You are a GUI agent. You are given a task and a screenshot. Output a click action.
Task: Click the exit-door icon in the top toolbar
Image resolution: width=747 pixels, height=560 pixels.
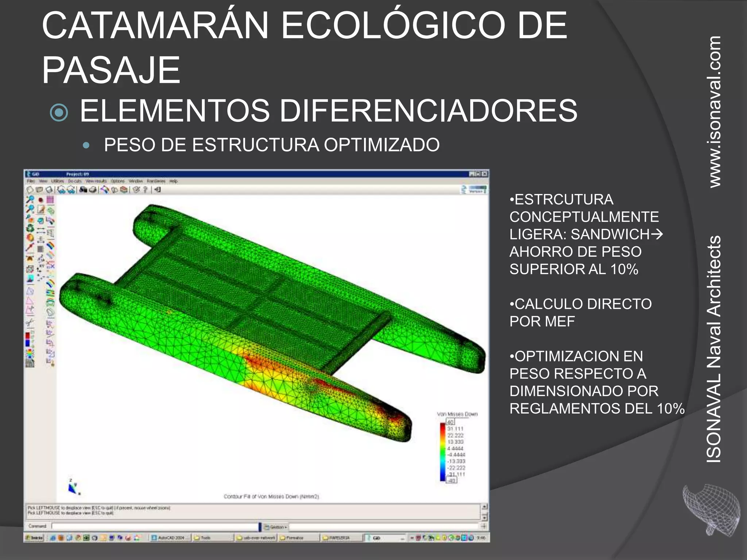tap(158, 190)
